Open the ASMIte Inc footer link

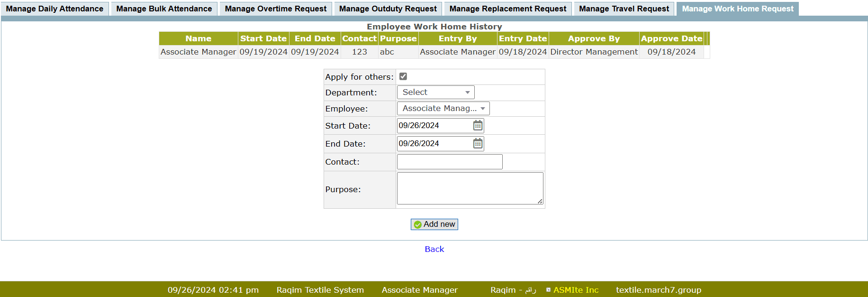pyautogui.click(x=576, y=290)
